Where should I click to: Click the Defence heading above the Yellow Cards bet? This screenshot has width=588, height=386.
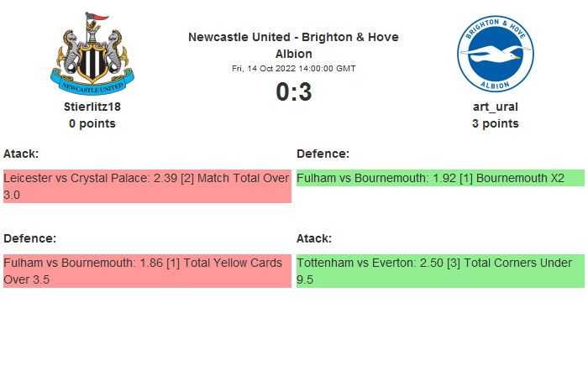pos(30,238)
